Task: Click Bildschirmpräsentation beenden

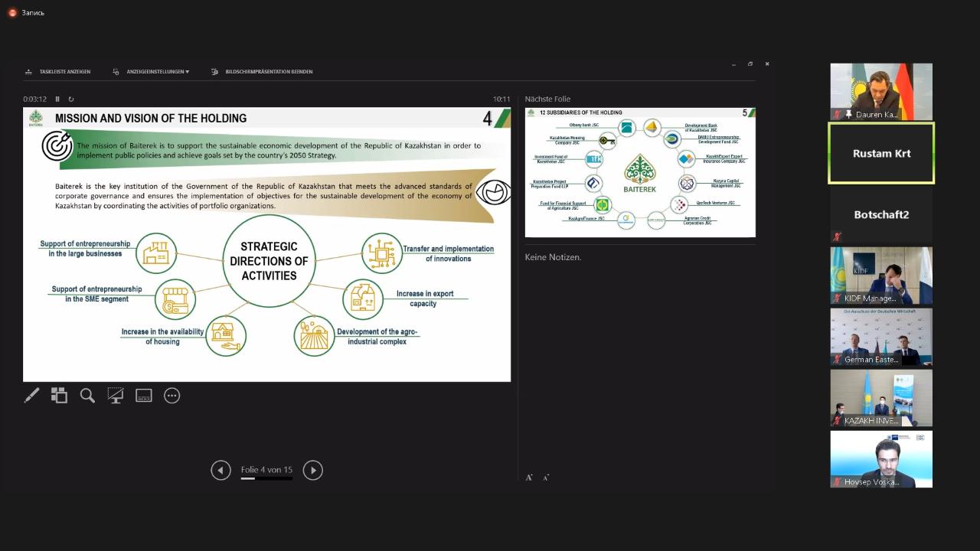Action: pyautogui.click(x=269, y=72)
